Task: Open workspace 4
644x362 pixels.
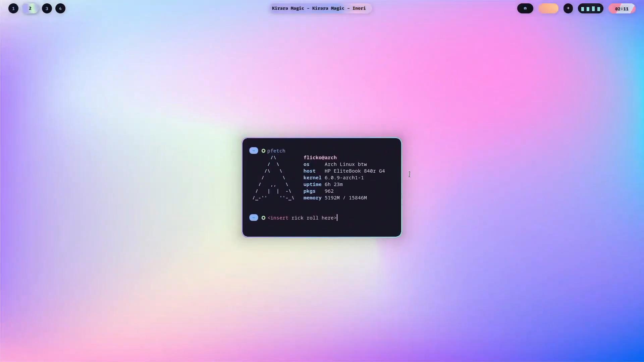Action: 60,8
